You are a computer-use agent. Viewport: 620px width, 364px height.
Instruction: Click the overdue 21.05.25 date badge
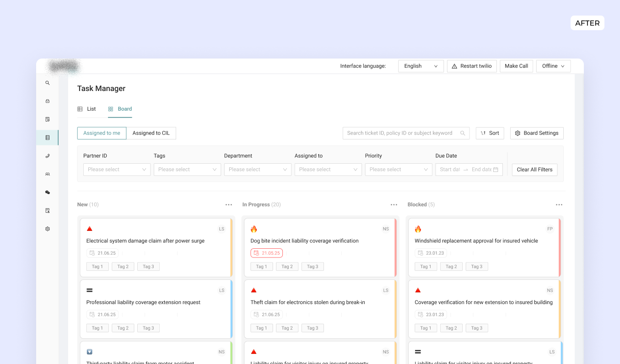[267, 253]
